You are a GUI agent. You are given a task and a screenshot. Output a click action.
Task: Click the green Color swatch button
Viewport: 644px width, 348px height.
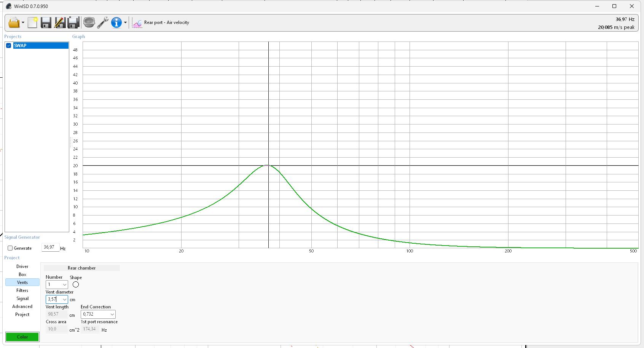[22, 337]
